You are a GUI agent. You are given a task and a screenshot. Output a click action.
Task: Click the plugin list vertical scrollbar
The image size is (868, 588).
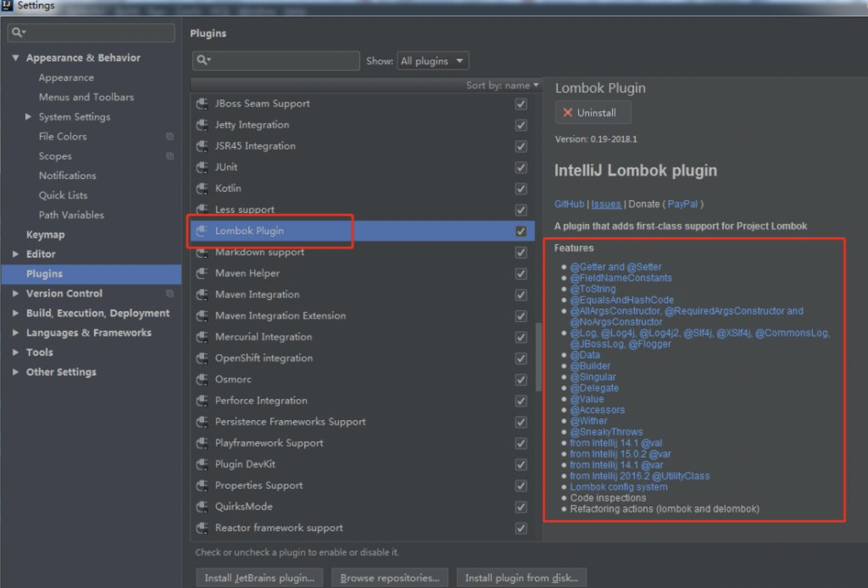pos(538,358)
